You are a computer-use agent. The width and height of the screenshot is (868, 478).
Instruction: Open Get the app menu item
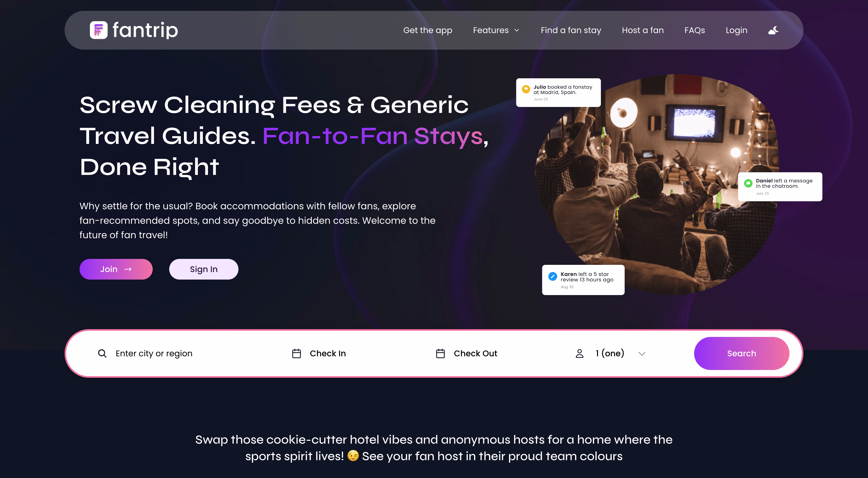(x=428, y=30)
